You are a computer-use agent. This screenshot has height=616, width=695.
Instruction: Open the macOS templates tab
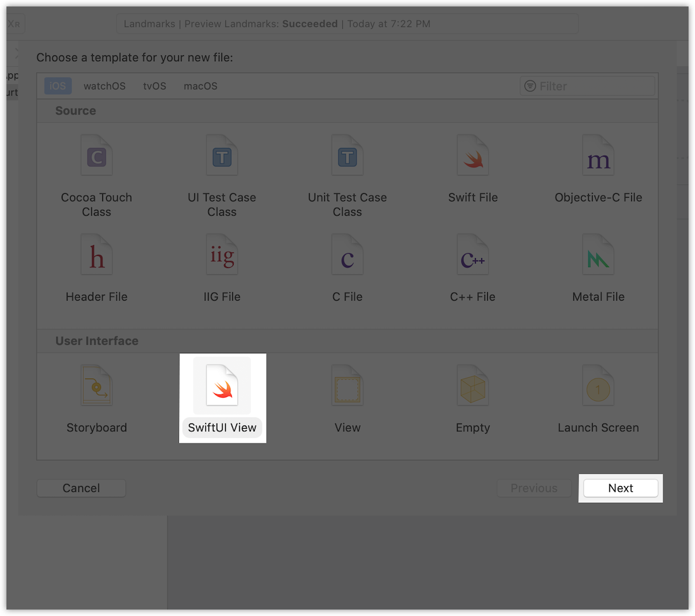click(x=201, y=86)
